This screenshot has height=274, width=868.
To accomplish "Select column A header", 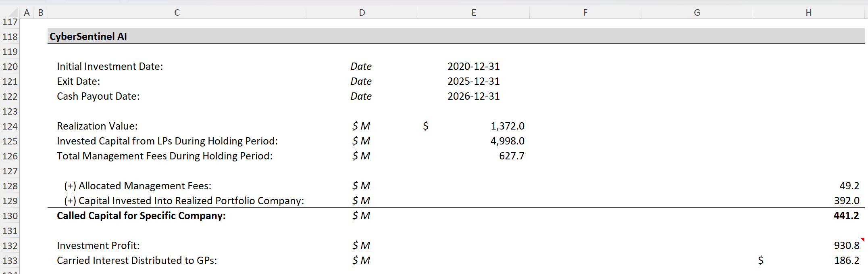I will click(x=27, y=13).
